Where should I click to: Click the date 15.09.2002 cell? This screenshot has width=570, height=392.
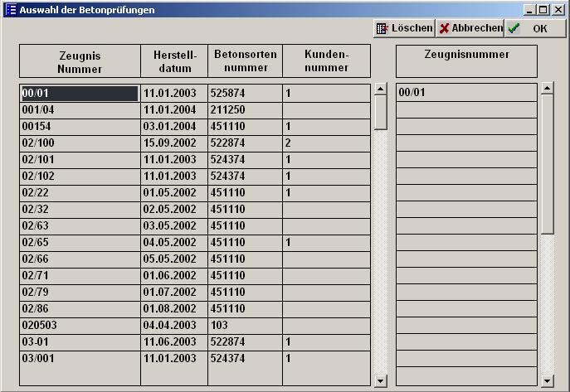[173, 143]
